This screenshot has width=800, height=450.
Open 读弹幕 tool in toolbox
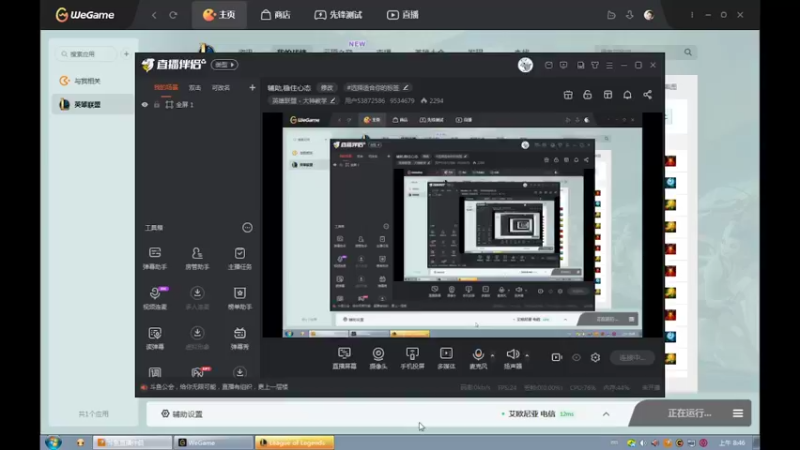tap(155, 338)
